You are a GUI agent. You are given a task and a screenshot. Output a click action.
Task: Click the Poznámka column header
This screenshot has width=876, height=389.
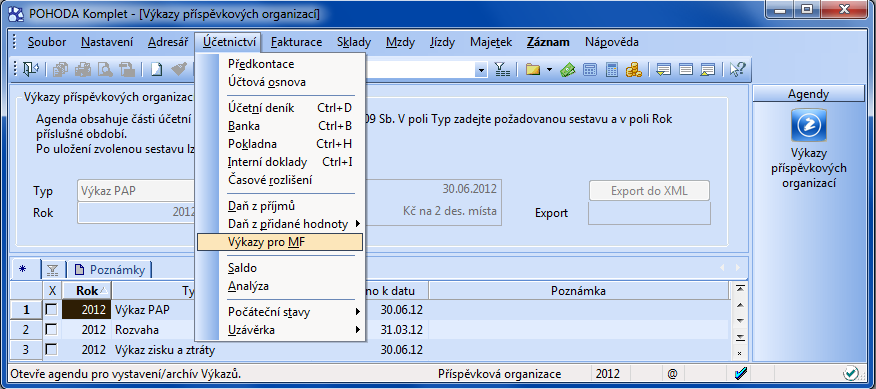(x=579, y=291)
